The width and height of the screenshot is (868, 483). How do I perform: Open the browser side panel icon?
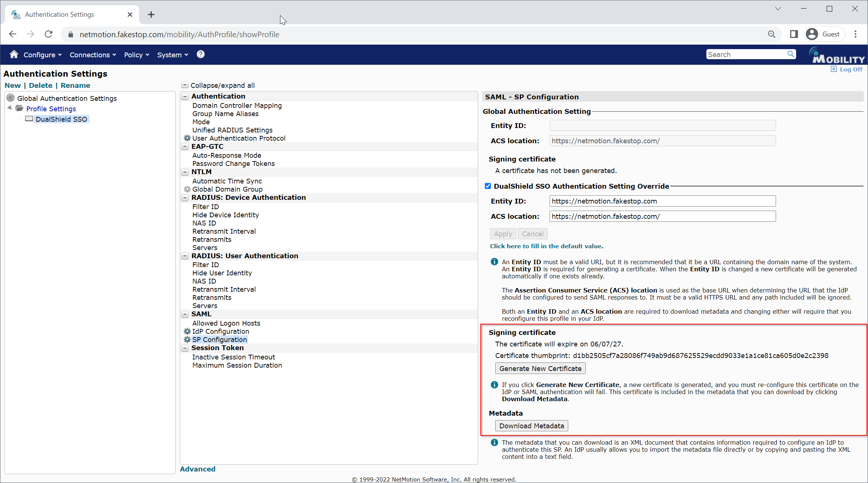coord(794,34)
